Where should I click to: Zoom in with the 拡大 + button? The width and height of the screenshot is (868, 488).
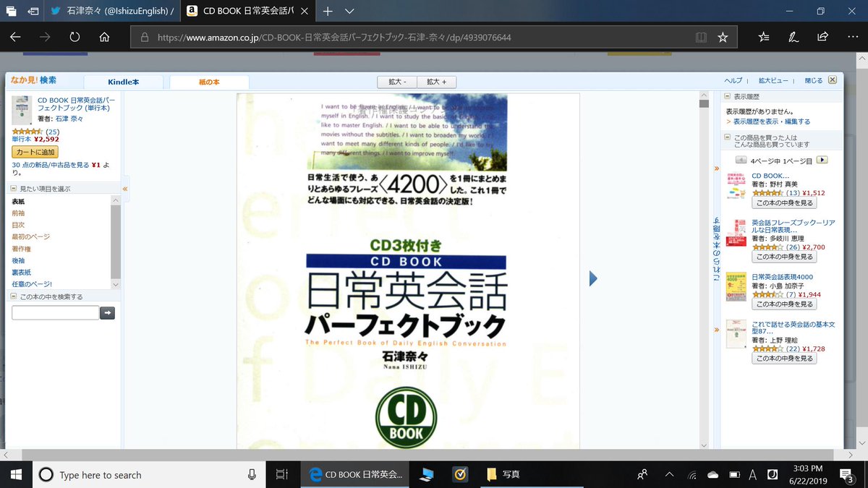click(436, 82)
